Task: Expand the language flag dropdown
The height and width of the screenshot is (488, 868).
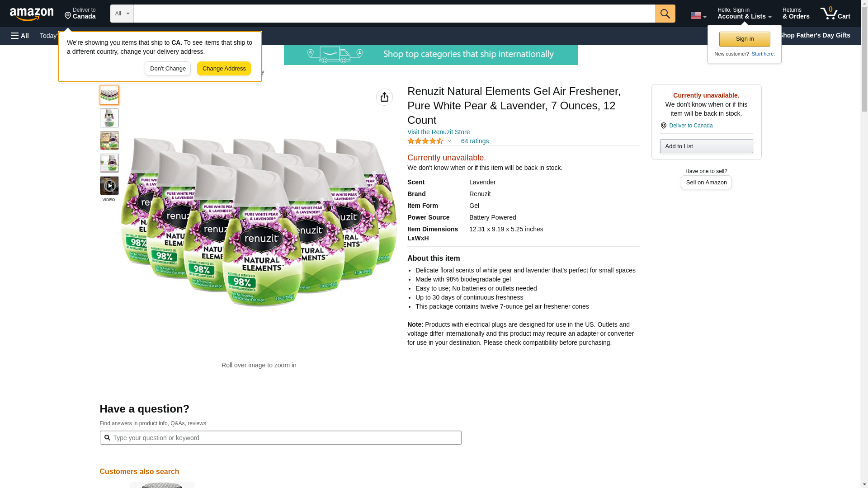Action: (698, 15)
